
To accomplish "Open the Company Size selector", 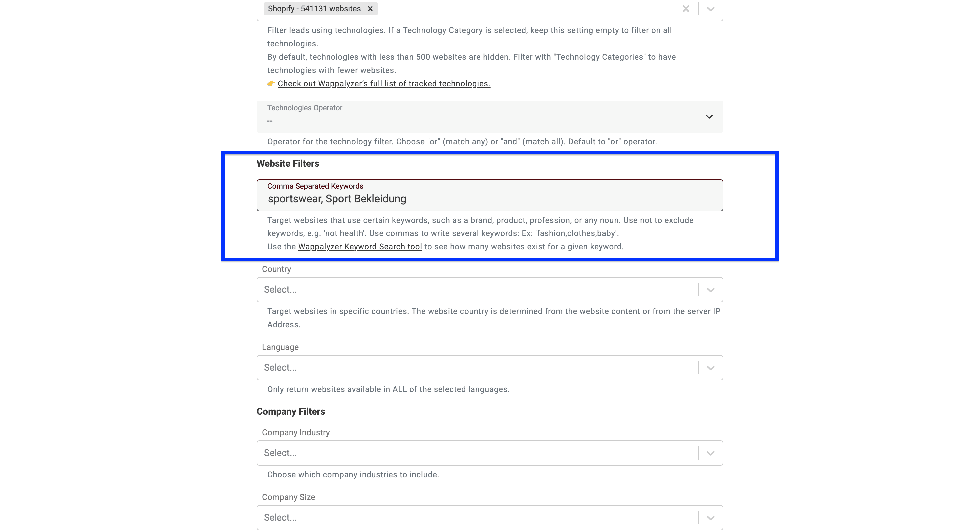I will (x=476, y=517).
